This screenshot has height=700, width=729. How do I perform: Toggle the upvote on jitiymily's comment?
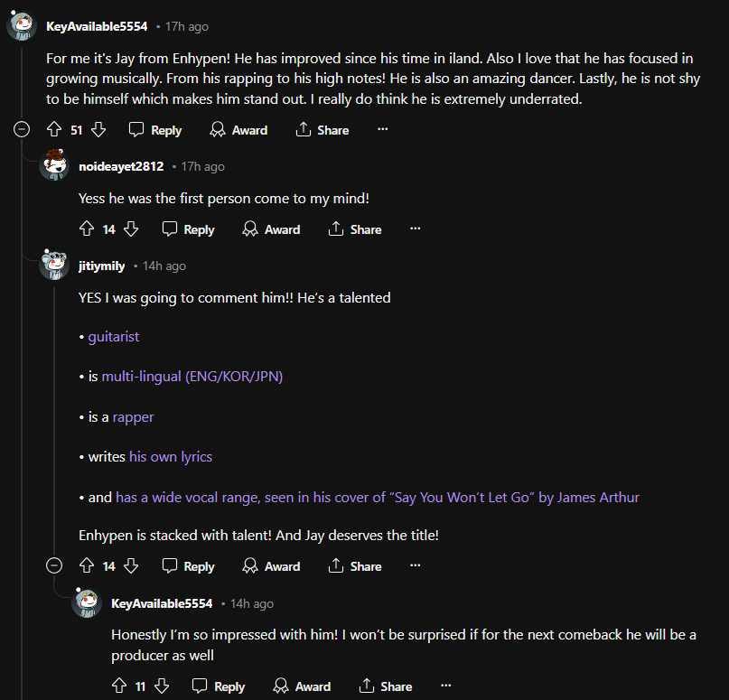[x=86, y=565]
